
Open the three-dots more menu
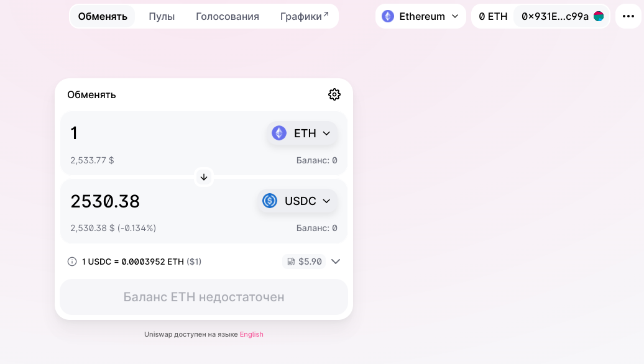pos(628,16)
